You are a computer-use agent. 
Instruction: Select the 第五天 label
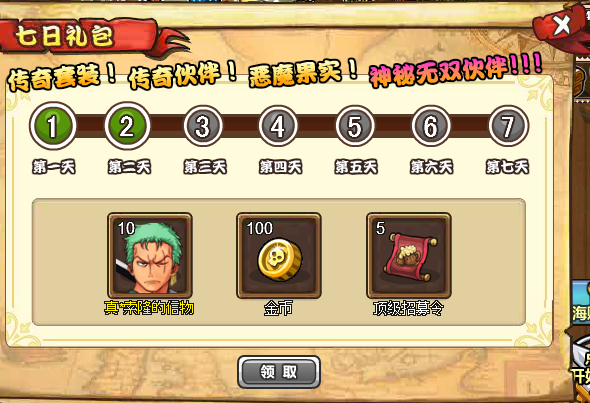356,167
